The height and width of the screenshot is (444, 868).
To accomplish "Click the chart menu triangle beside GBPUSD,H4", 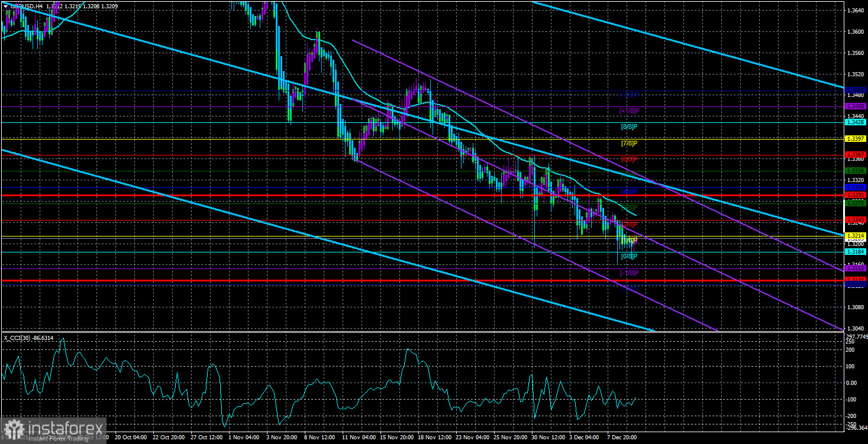I will pos(5,7).
